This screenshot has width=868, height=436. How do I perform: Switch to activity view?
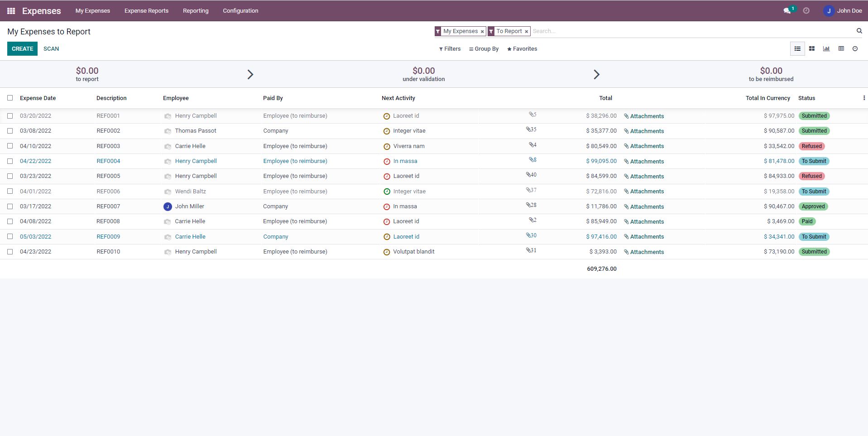[x=855, y=49]
